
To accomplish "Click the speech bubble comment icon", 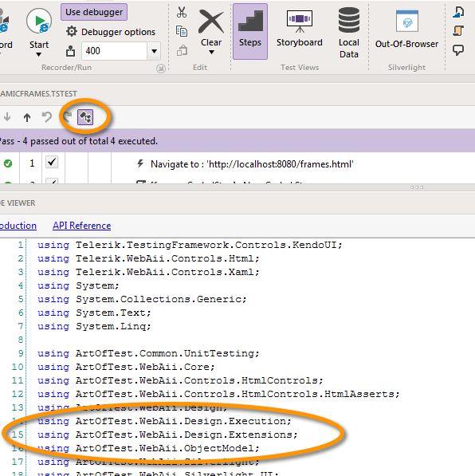I will 458,49.
